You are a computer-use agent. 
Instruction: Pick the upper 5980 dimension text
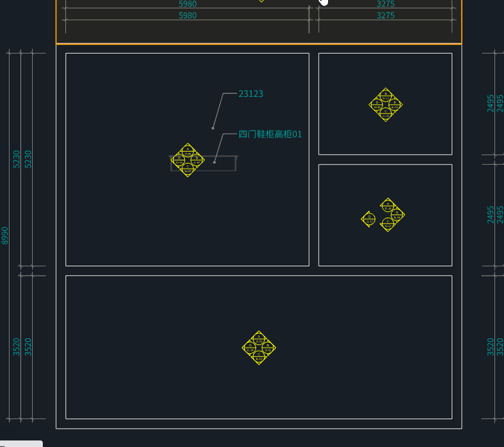188,4
